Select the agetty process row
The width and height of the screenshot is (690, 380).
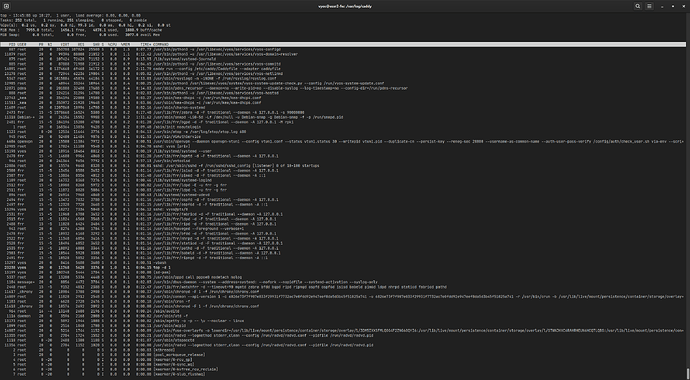tap(343, 320)
